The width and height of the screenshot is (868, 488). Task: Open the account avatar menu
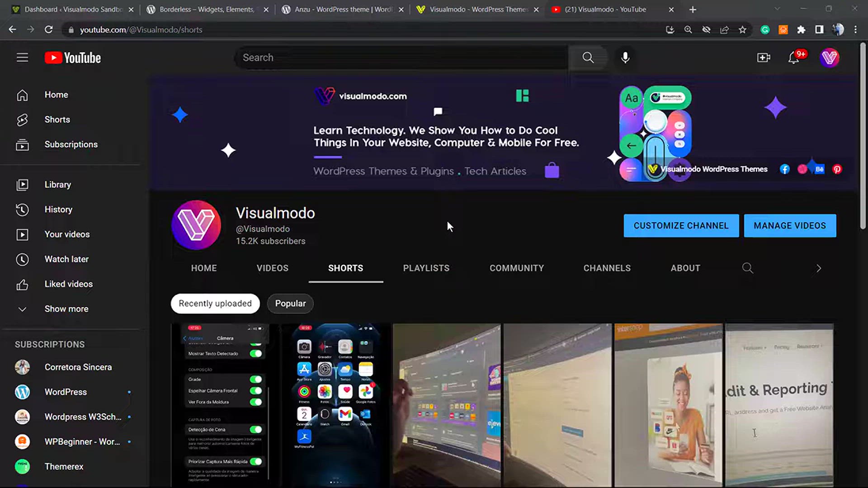(829, 57)
